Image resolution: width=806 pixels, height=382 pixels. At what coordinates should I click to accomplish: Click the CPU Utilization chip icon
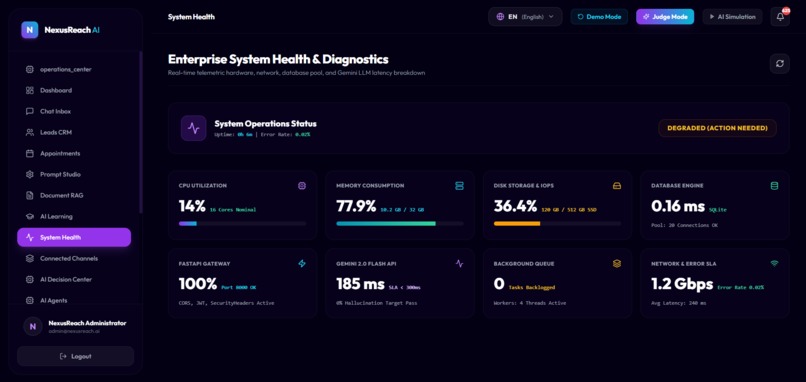302,186
